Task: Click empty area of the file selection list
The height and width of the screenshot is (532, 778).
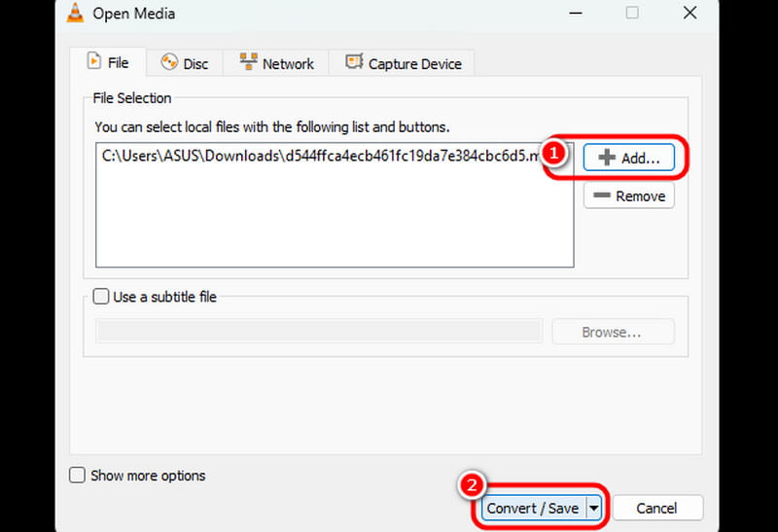Action: click(x=335, y=219)
